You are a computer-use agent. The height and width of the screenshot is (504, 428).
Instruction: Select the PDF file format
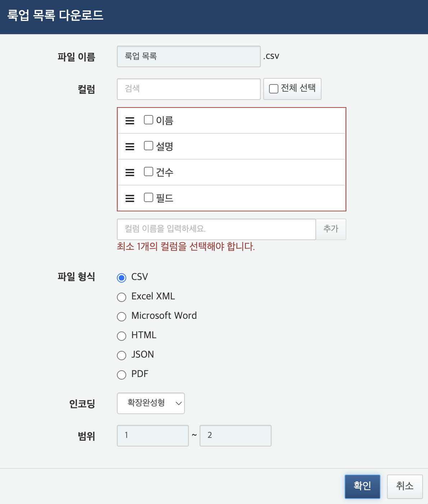(x=122, y=375)
